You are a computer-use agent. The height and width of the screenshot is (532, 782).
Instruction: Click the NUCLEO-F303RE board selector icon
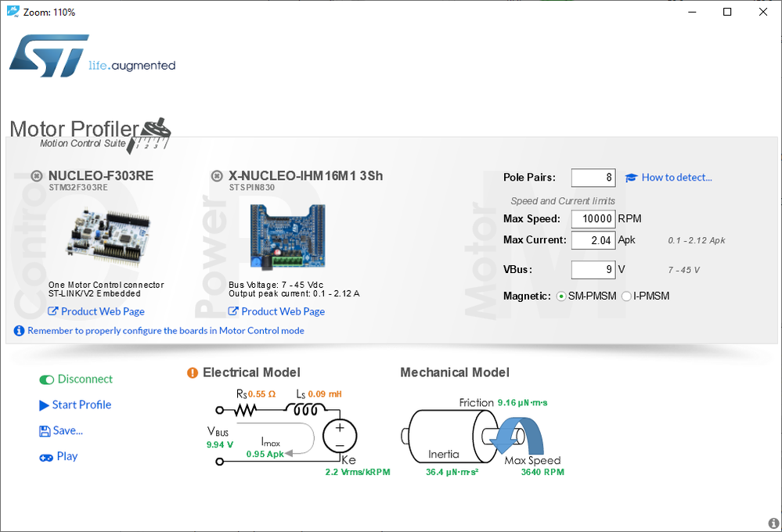[x=37, y=176]
